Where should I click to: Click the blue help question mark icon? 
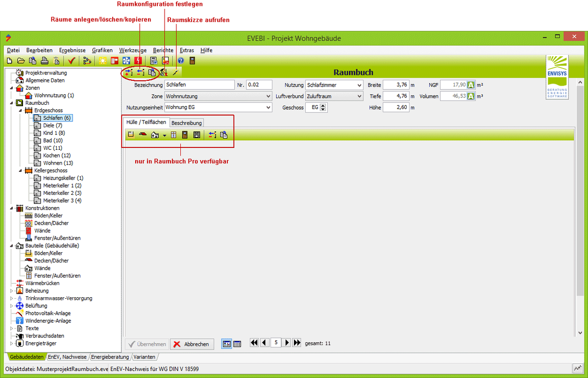pos(181,61)
